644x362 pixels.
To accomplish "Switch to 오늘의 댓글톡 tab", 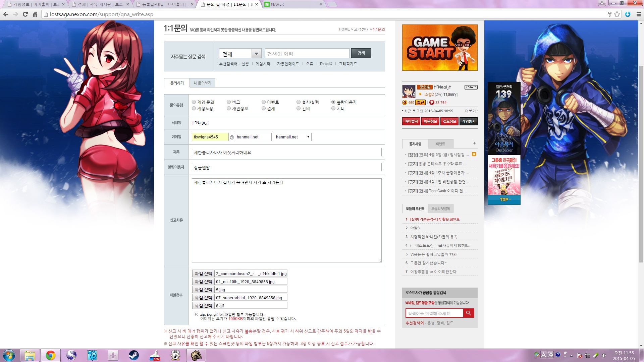I will (x=440, y=208).
